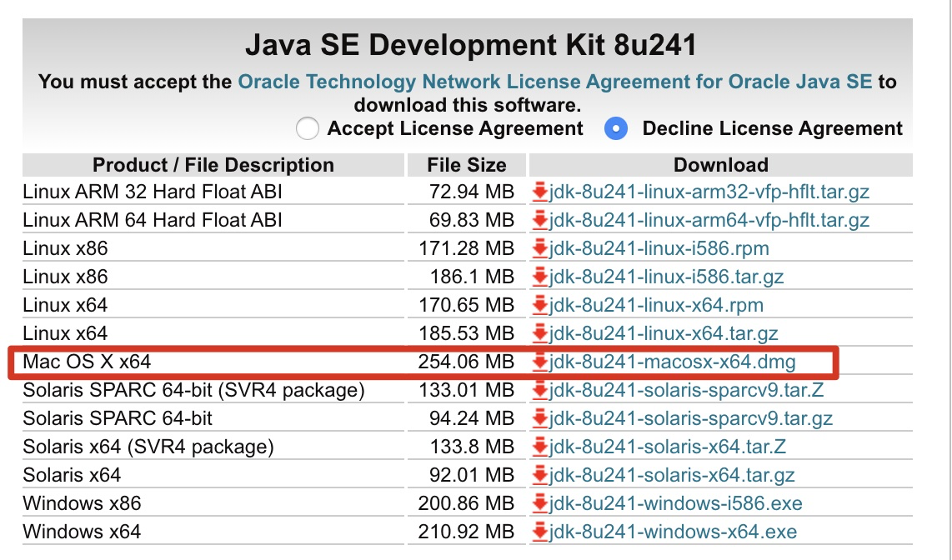Click the Windows x86 row label
952x560 pixels.
(x=82, y=503)
